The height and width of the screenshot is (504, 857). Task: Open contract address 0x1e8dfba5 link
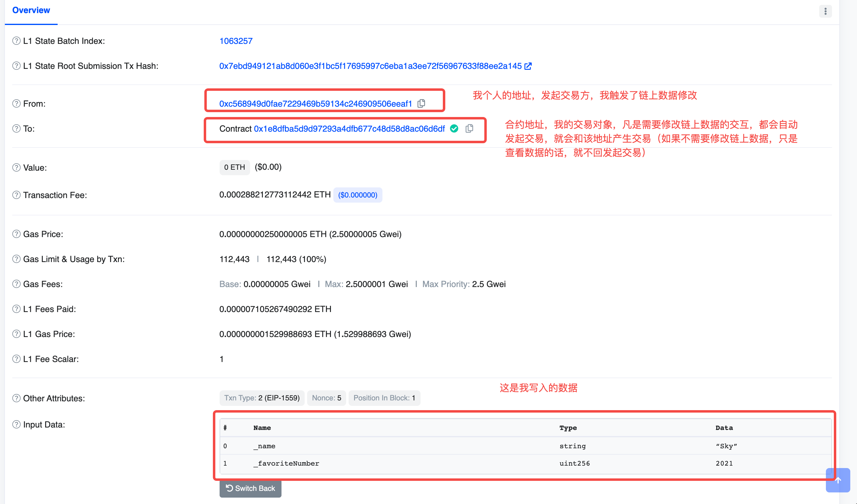(x=349, y=129)
